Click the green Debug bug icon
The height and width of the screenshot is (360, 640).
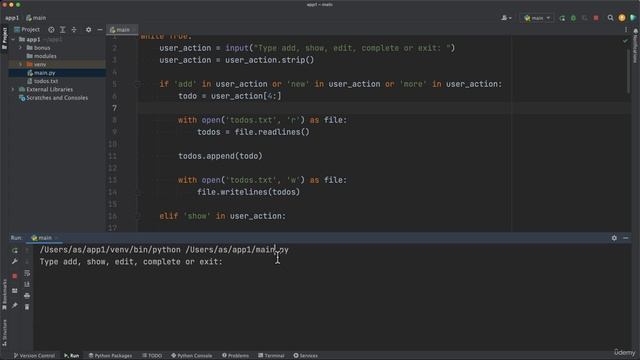(573, 18)
